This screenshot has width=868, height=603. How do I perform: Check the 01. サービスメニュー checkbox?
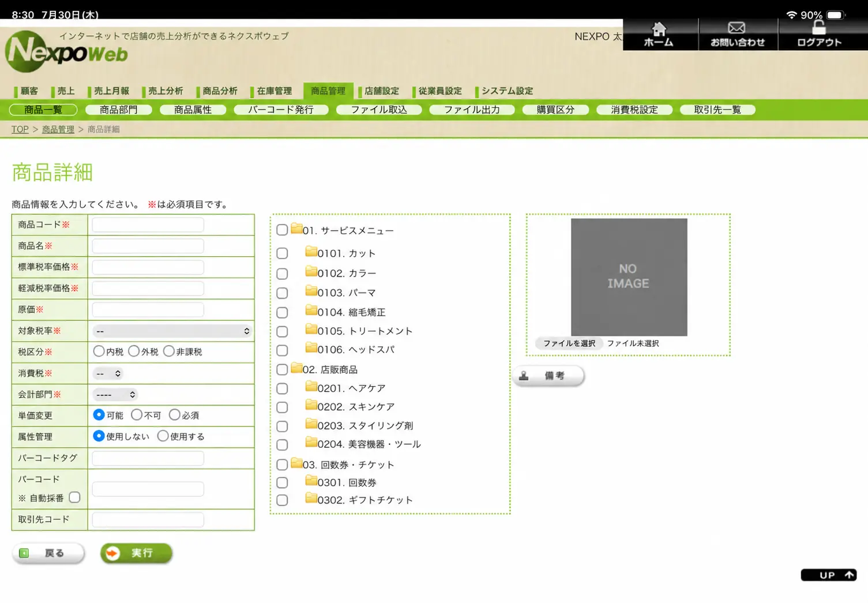coord(282,230)
